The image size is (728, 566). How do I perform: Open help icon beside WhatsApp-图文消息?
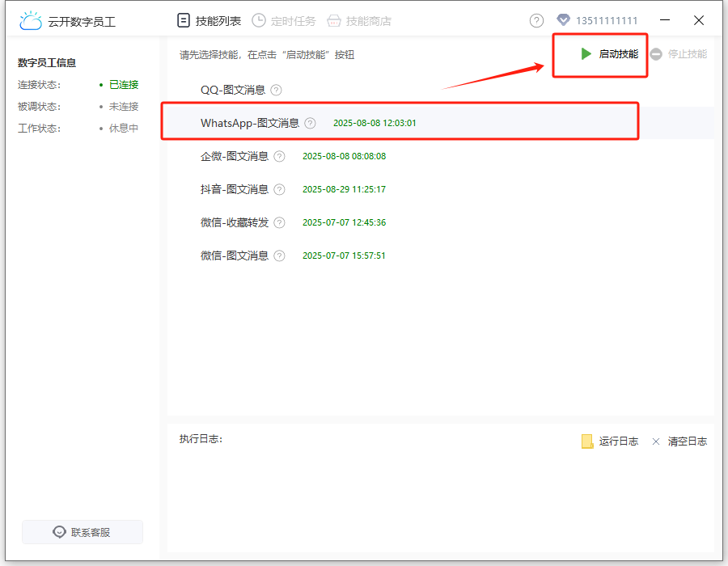point(310,123)
